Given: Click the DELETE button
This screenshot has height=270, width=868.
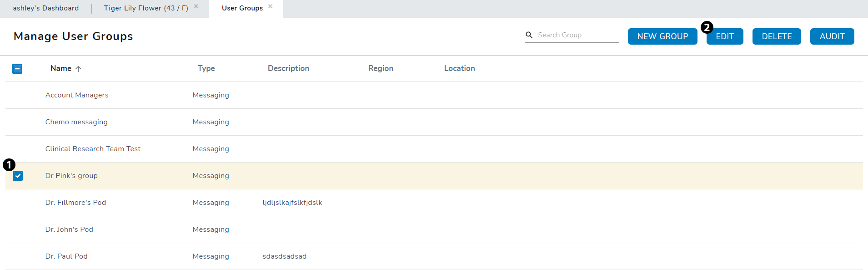Looking at the screenshot, I should pyautogui.click(x=777, y=36).
